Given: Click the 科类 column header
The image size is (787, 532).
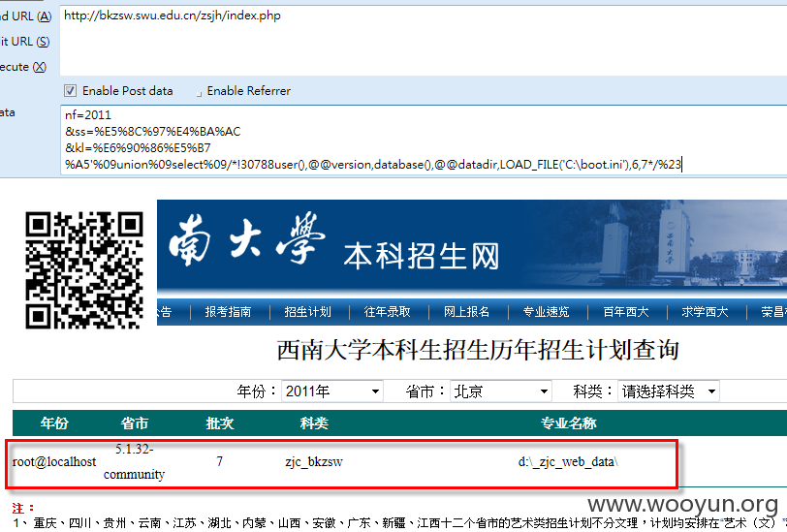Looking at the screenshot, I should point(314,423).
